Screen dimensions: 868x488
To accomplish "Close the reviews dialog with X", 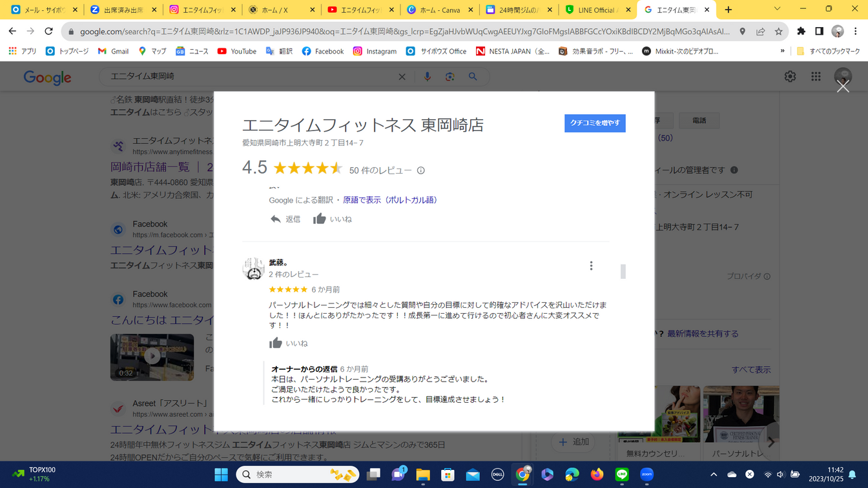I will pos(843,86).
